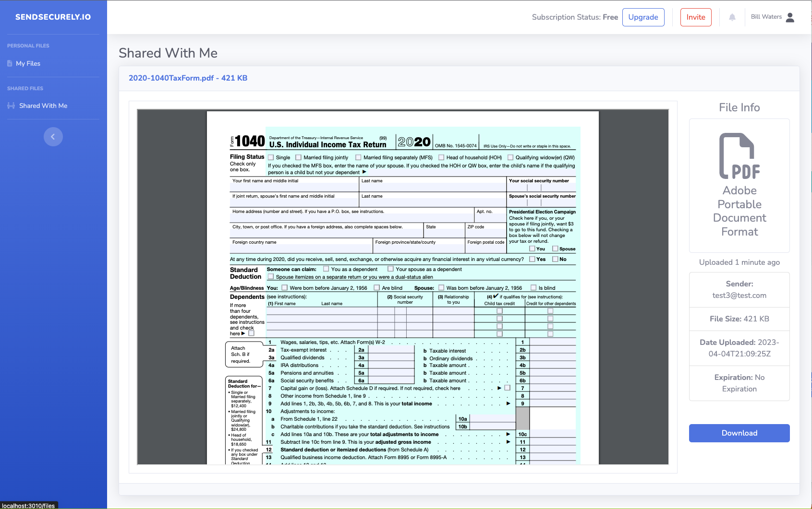Check Head of household (HOH) box
Screen dimensions: 812x509
(441, 157)
